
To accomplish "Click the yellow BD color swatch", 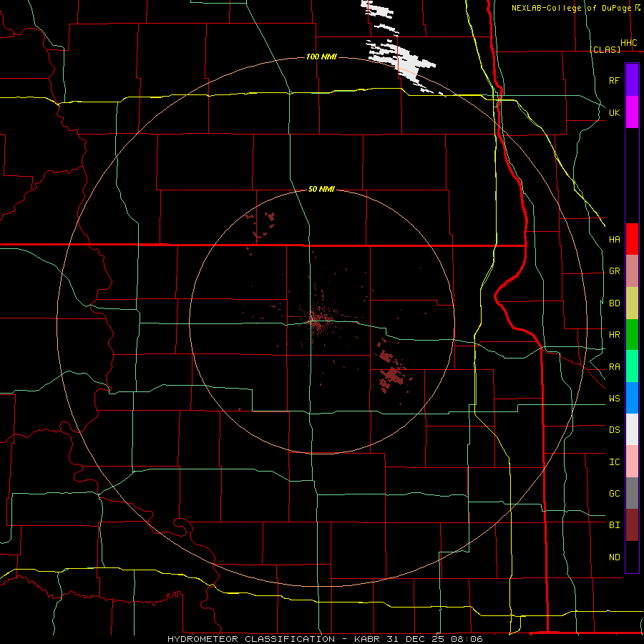I will (632, 303).
